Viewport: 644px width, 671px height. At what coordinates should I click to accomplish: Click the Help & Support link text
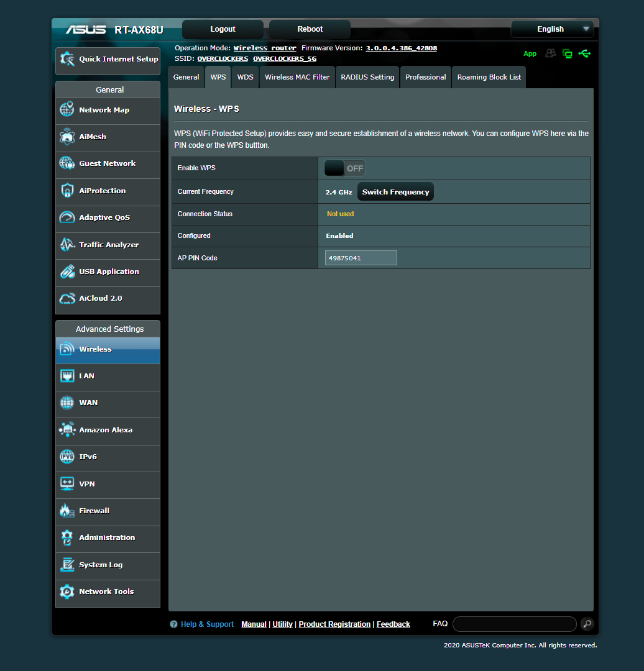[x=207, y=624]
